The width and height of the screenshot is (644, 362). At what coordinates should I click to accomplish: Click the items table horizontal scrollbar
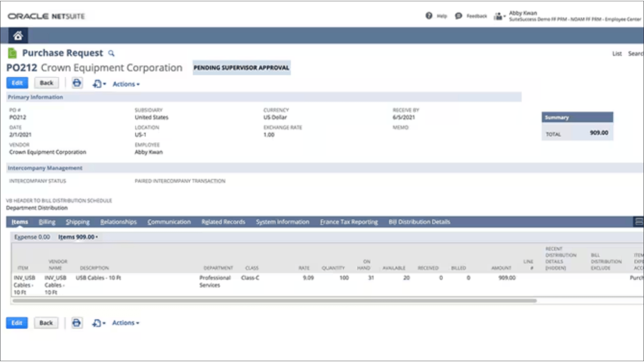274,301
